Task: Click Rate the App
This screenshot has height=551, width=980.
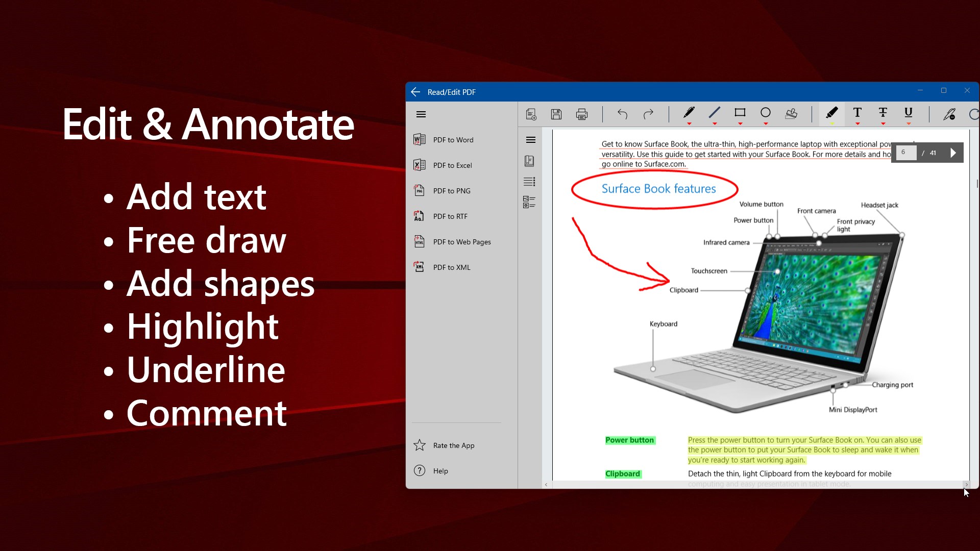Action: click(453, 445)
